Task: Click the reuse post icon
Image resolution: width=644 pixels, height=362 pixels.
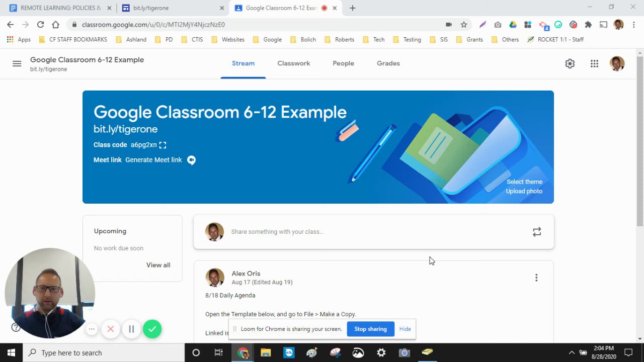Action: tap(537, 232)
